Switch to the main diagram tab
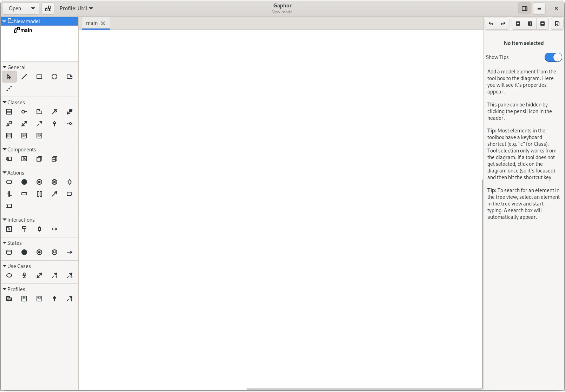Image resolution: width=565 pixels, height=392 pixels. (92, 23)
